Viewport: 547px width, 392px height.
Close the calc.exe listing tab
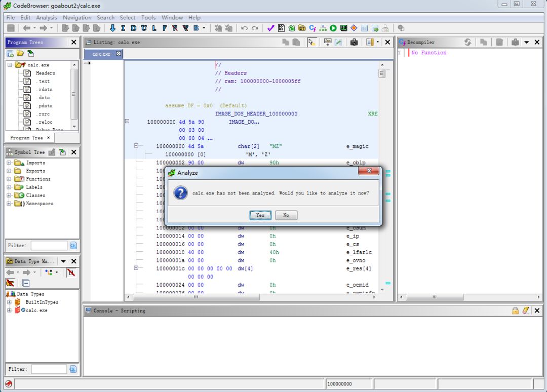(119, 54)
